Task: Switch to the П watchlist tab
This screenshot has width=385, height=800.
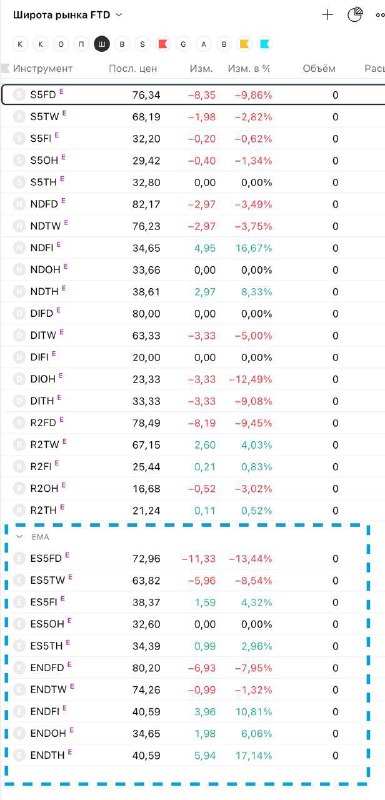Action: (x=81, y=44)
